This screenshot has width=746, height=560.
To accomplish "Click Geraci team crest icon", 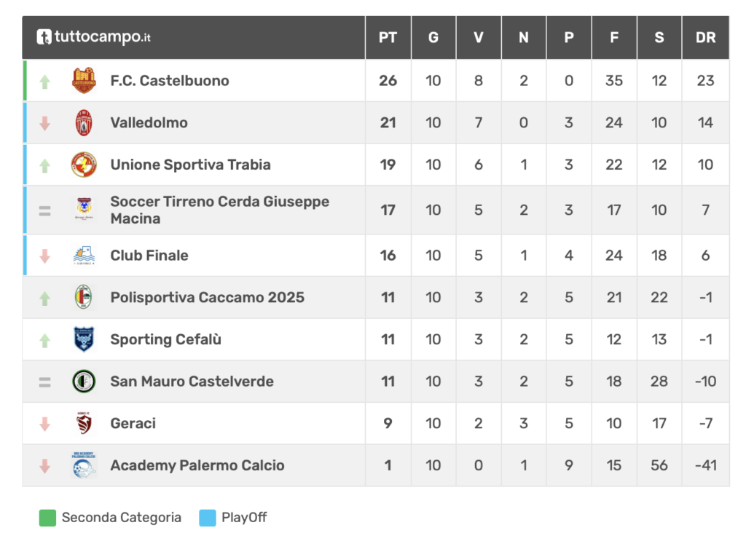I will pyautogui.click(x=84, y=423).
